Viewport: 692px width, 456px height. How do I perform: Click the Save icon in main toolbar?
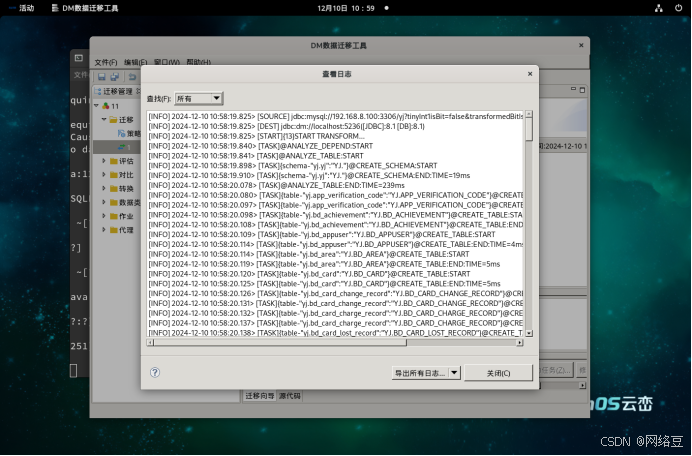point(102,77)
